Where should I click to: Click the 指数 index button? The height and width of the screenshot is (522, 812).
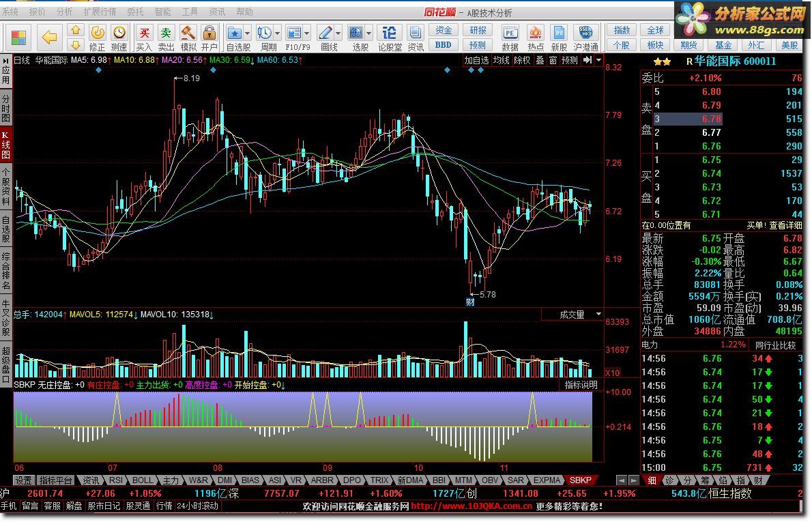(x=622, y=30)
